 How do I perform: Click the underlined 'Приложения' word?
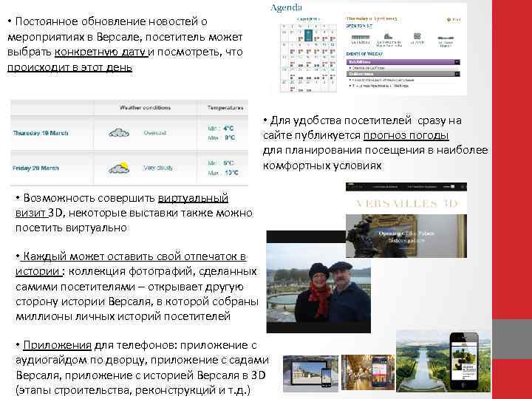click(58, 345)
